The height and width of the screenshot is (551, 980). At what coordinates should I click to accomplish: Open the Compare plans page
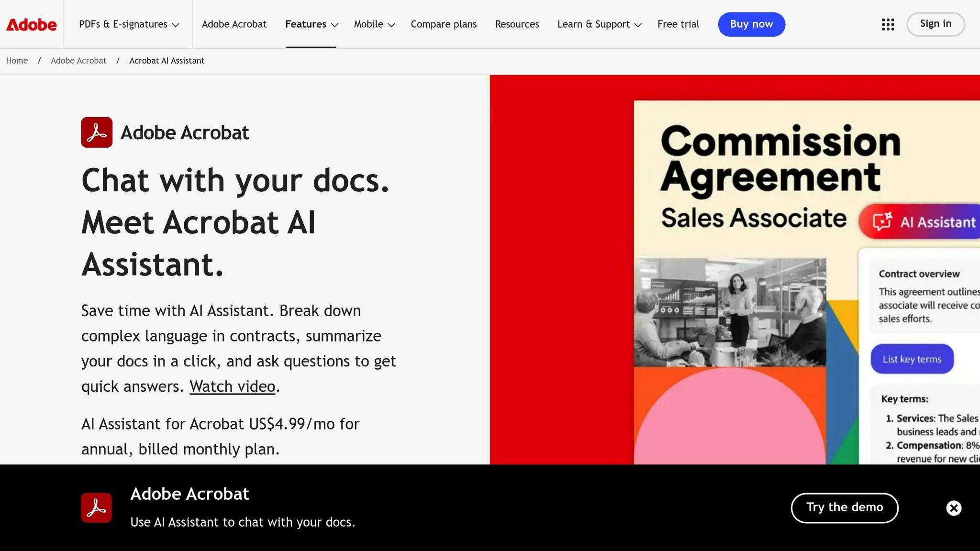click(444, 24)
